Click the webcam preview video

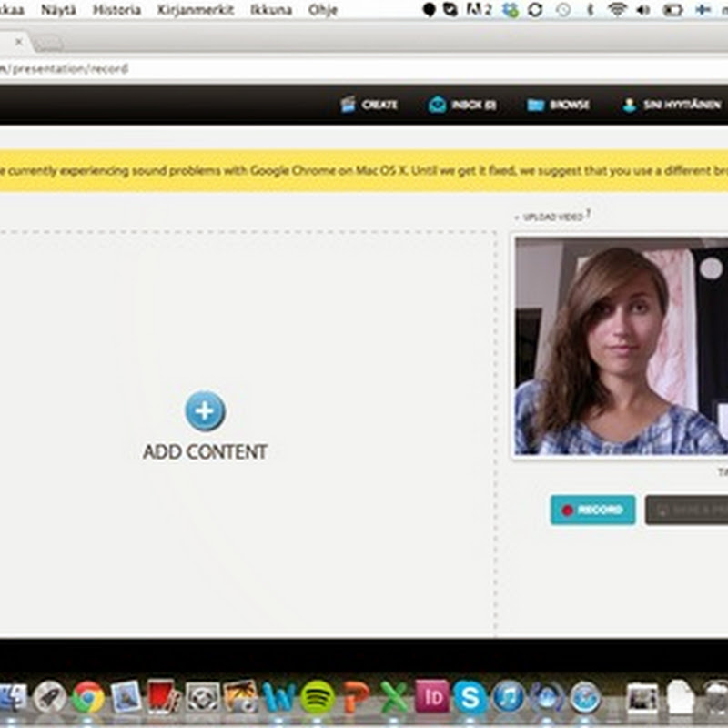tap(622, 346)
